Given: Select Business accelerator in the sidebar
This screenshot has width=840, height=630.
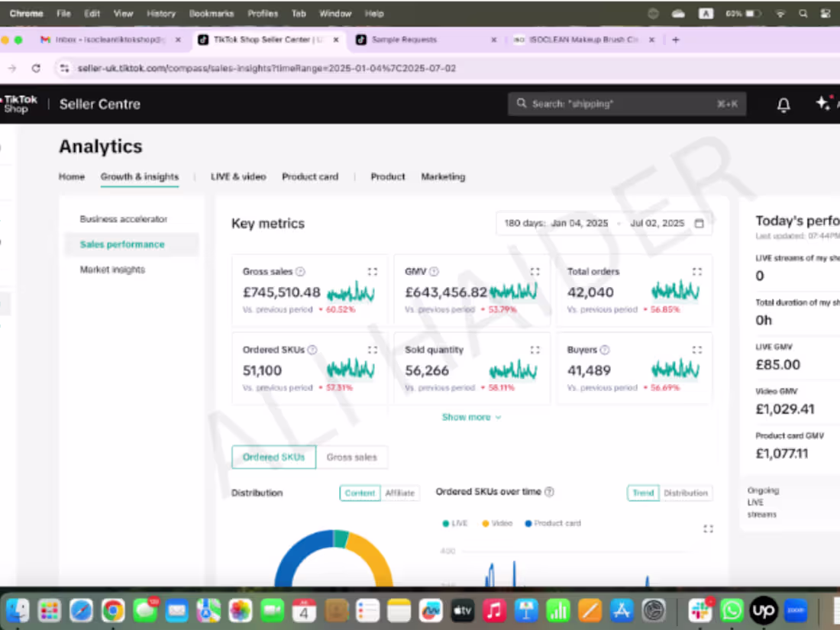Looking at the screenshot, I should [124, 218].
